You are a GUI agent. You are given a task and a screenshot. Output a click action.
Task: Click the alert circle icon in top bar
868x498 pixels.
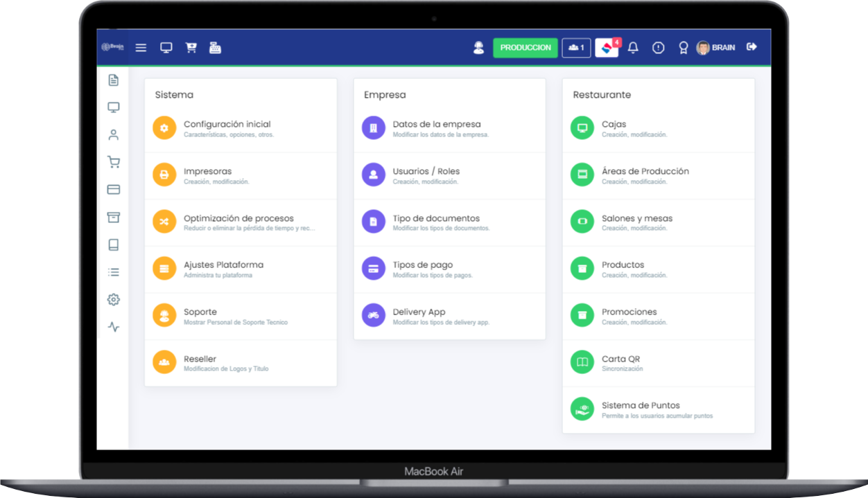click(x=658, y=48)
